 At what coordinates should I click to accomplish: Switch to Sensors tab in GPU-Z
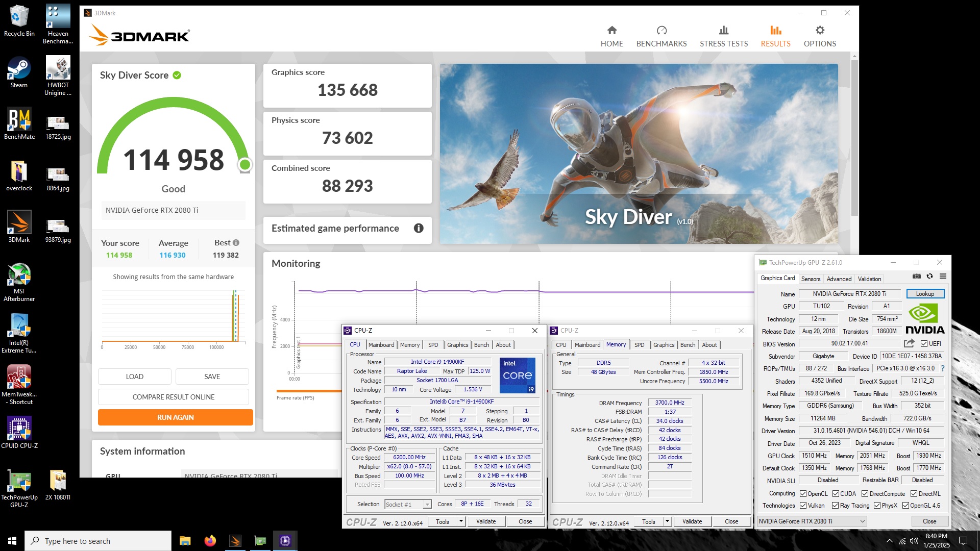pos(811,279)
